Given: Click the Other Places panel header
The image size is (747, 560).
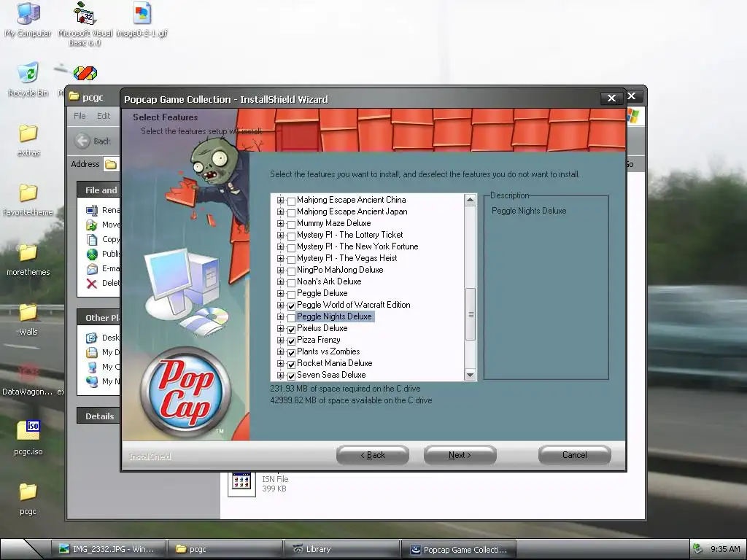Looking at the screenshot, I should click(98, 318).
